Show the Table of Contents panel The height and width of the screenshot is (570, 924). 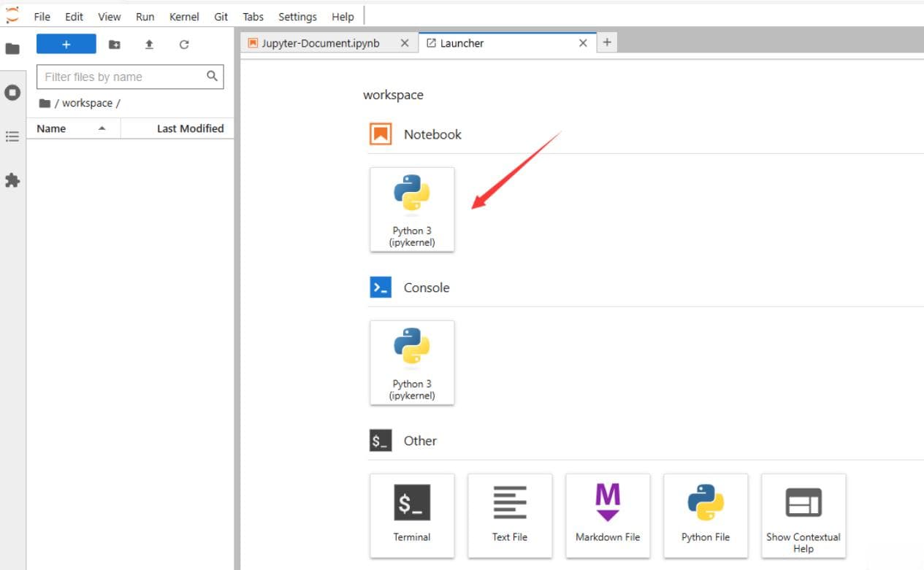point(12,136)
